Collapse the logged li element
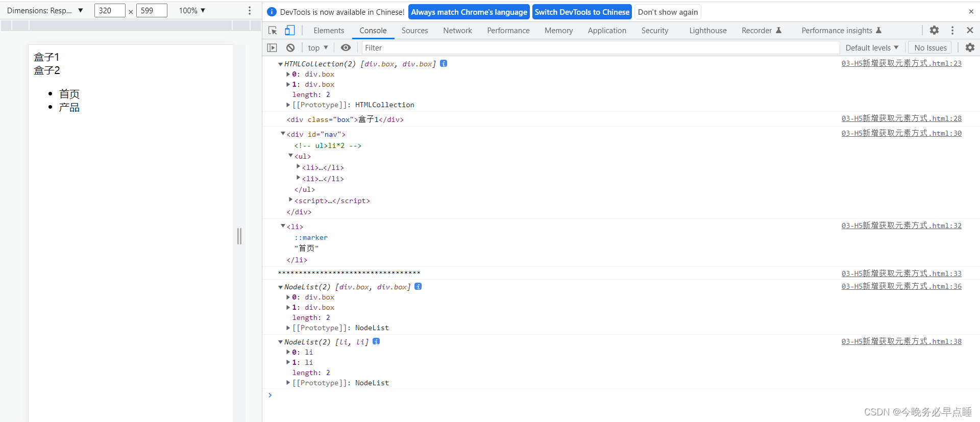 click(283, 226)
